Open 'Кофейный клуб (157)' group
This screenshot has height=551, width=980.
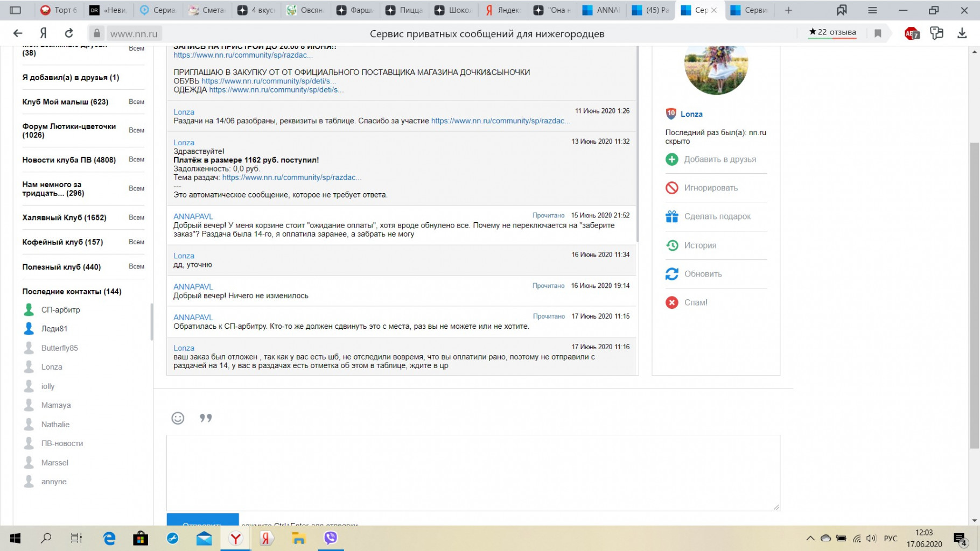click(x=62, y=242)
